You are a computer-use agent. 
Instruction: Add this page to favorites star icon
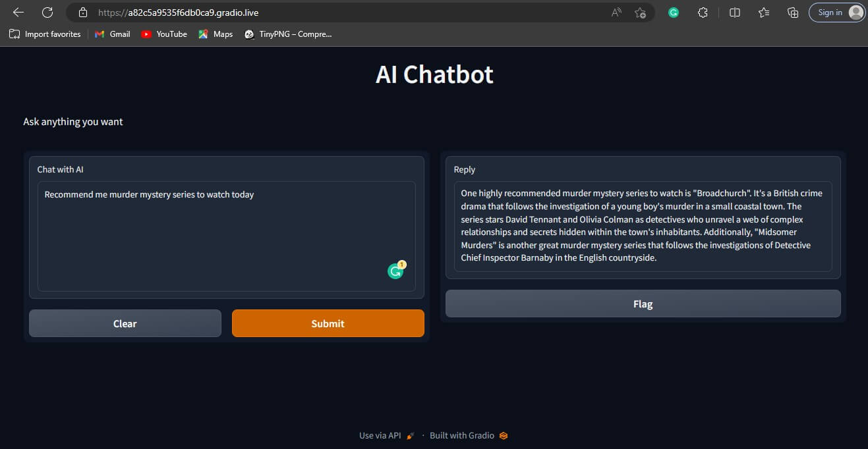tap(640, 13)
